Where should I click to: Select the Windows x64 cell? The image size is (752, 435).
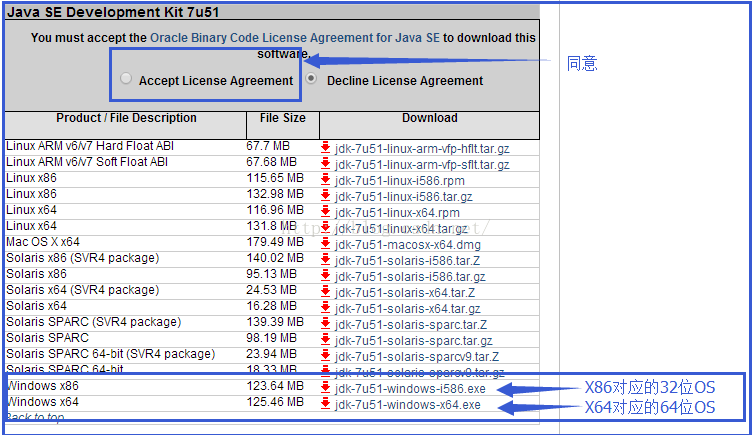[x=43, y=402]
